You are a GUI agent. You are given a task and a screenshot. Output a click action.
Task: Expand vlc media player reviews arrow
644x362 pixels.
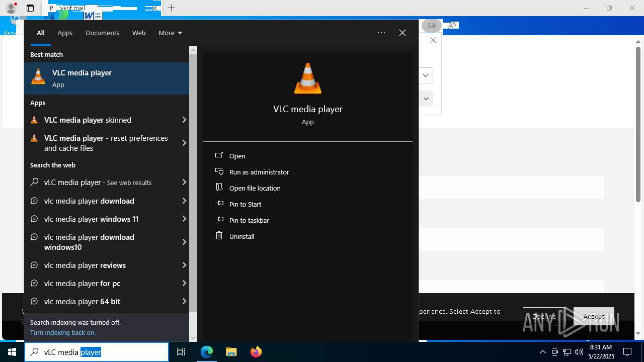(x=184, y=265)
